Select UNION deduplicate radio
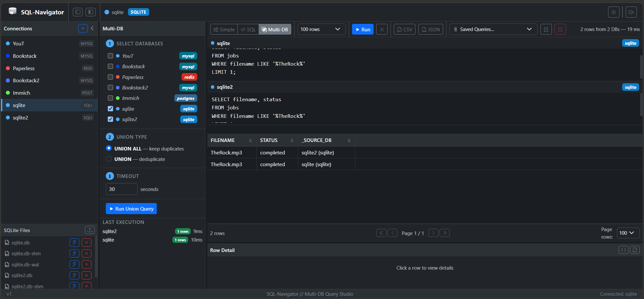 109,159
